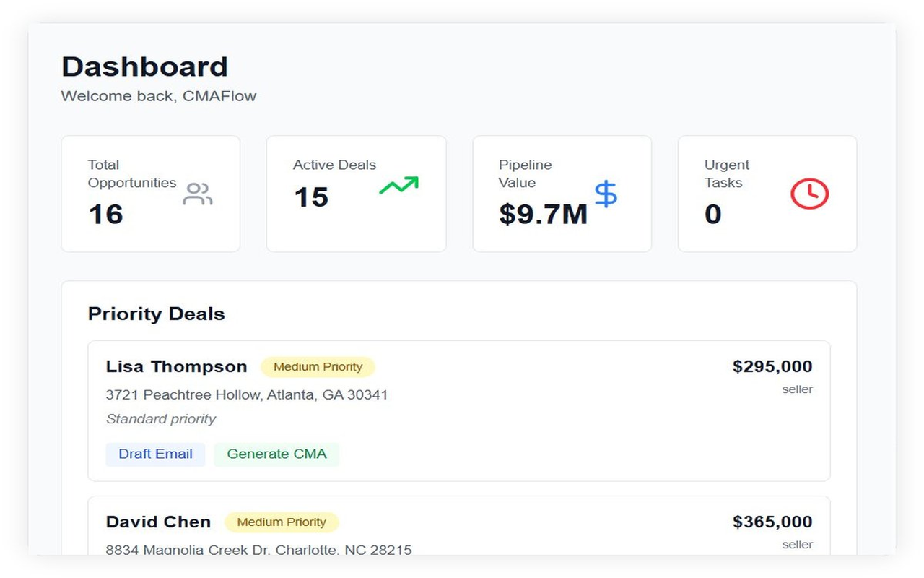The image size is (924, 578).
Task: Click the Active Deals count of 15
Action: click(311, 197)
